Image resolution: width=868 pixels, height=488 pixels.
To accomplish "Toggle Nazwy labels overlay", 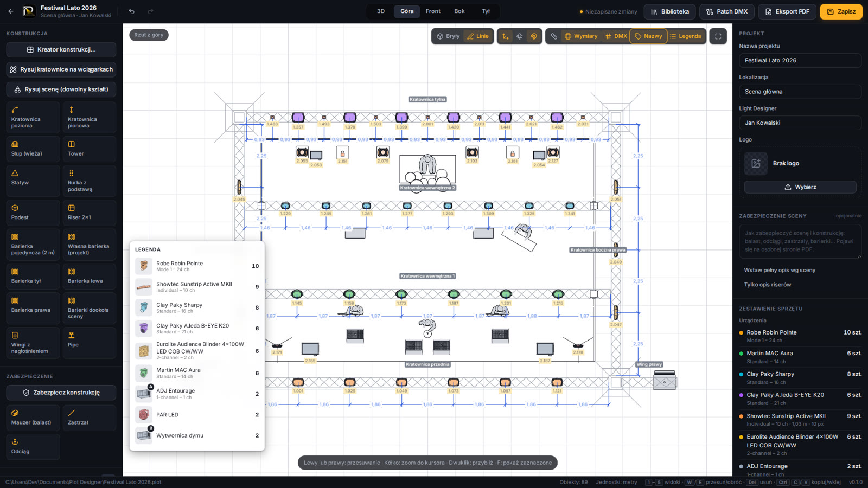I will click(648, 36).
